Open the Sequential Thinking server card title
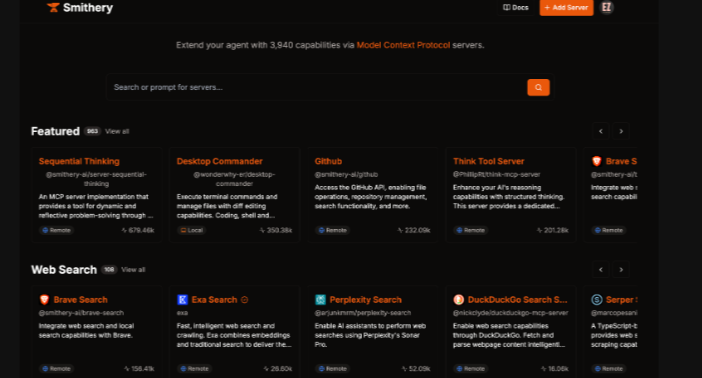The image size is (702, 378). click(x=79, y=161)
